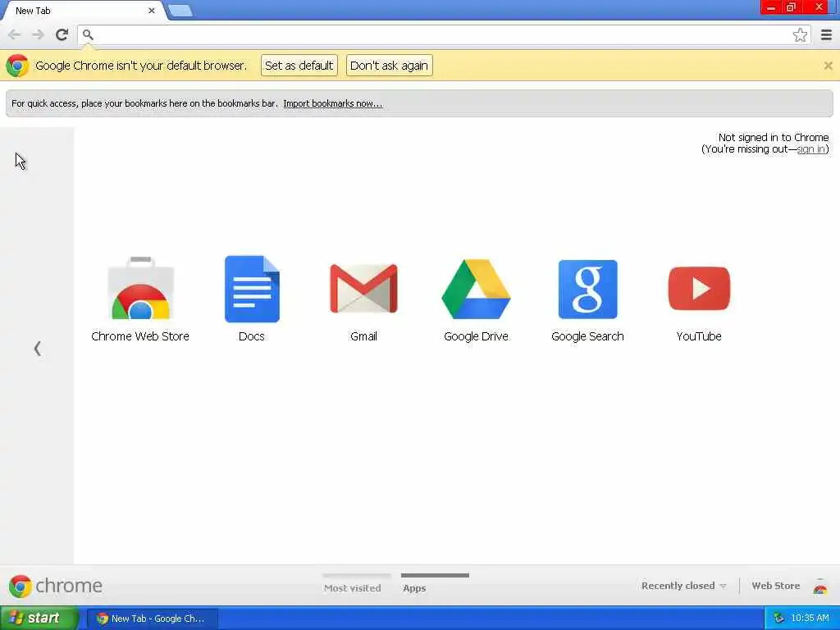Reload the current page
This screenshot has height=630, width=840.
(x=62, y=34)
